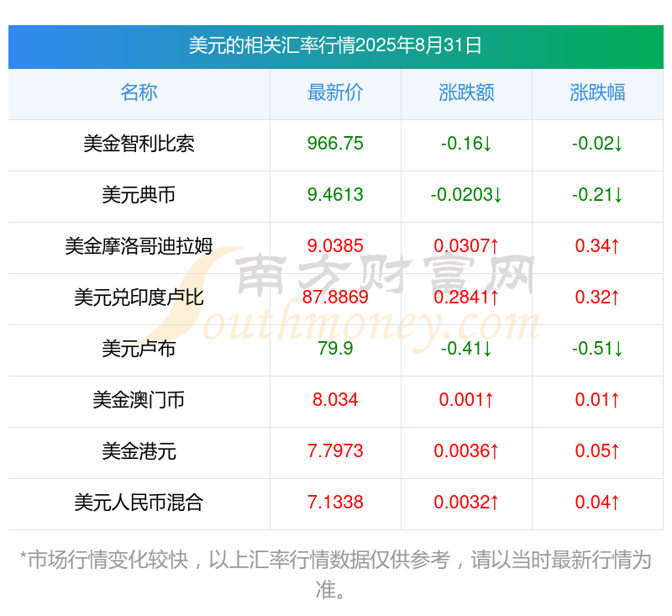Image resolution: width=672 pixels, height=616 pixels.
Task: Click the disclaimer text beginning *市场行情变化较快
Action: [335, 575]
